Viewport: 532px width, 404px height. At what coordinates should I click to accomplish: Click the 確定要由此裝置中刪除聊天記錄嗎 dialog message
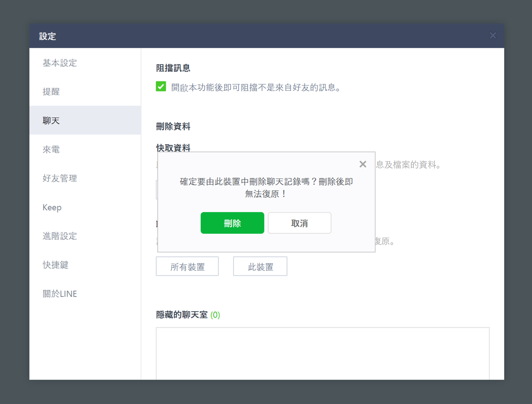pos(266,187)
